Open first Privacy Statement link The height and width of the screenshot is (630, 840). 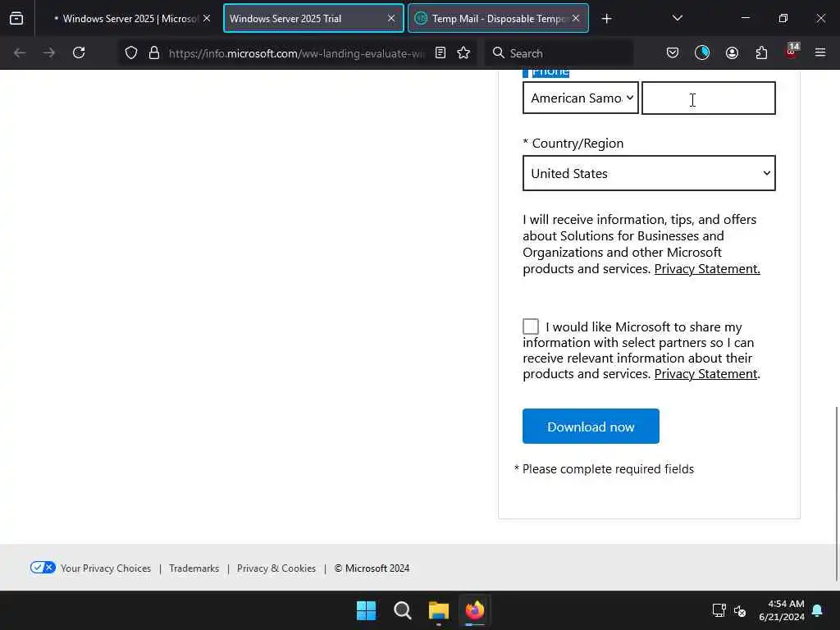(707, 269)
